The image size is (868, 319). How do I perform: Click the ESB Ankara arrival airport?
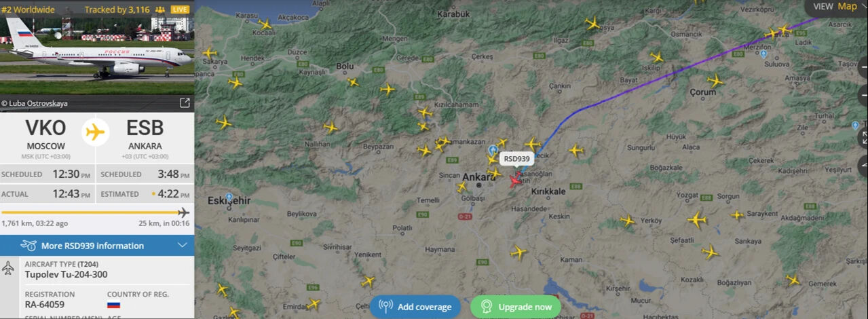(x=145, y=135)
